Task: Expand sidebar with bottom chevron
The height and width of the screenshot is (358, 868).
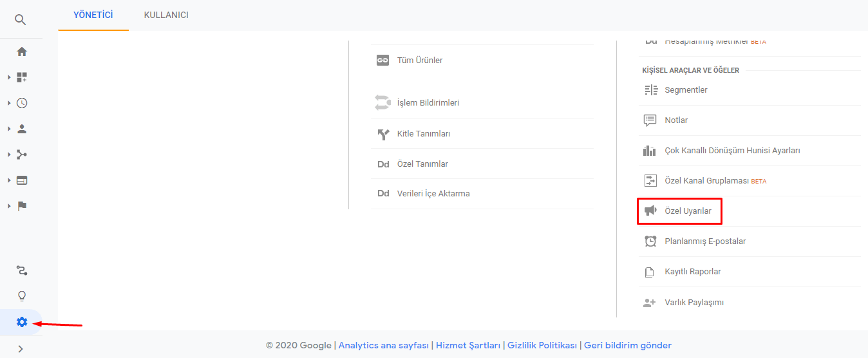Action: click(21, 349)
